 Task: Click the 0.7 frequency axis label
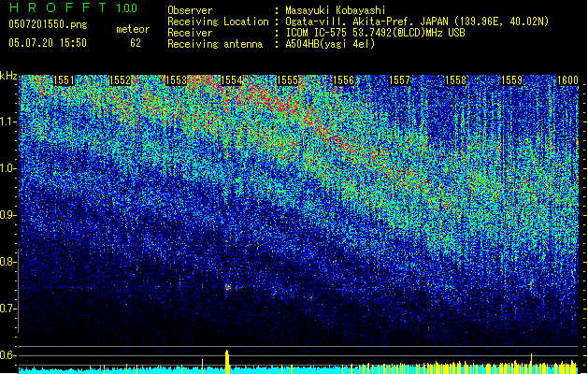(7, 309)
